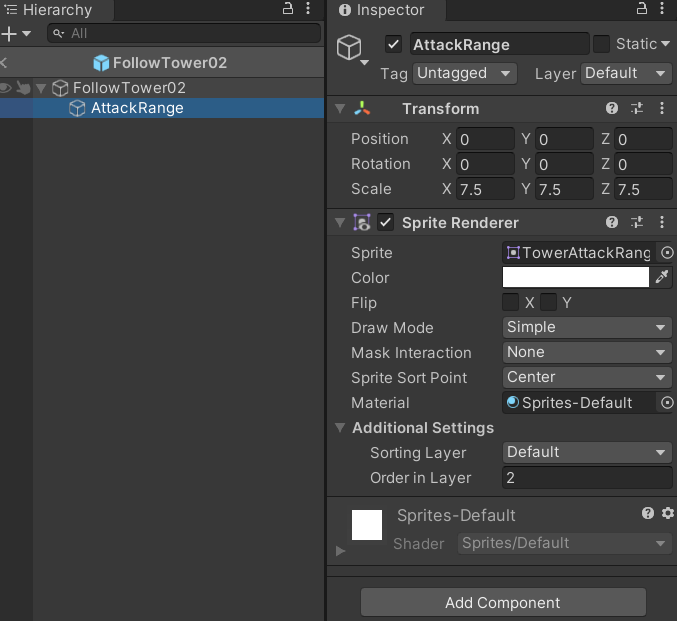This screenshot has height=621, width=677.
Task: Click the Hierarchy panel lock icon
Action: [x=287, y=9]
